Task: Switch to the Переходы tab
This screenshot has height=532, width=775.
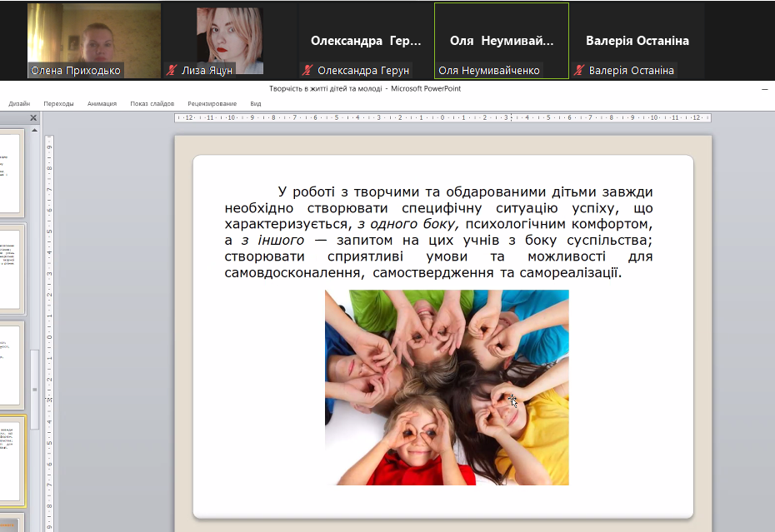Action: point(58,104)
